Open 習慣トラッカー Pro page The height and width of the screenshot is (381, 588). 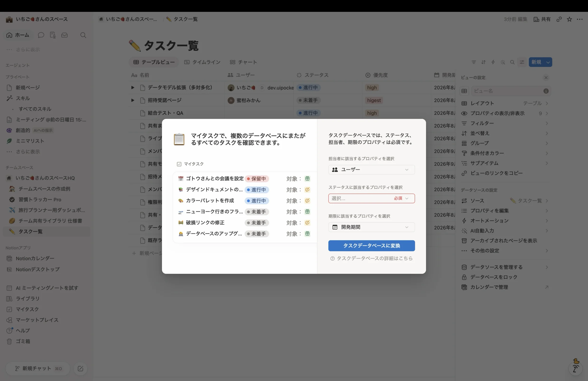click(47, 200)
